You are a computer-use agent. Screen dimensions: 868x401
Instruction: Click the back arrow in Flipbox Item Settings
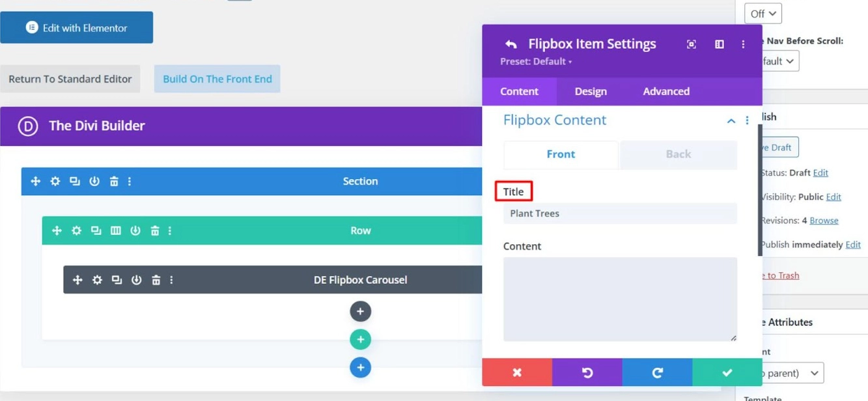pyautogui.click(x=511, y=44)
